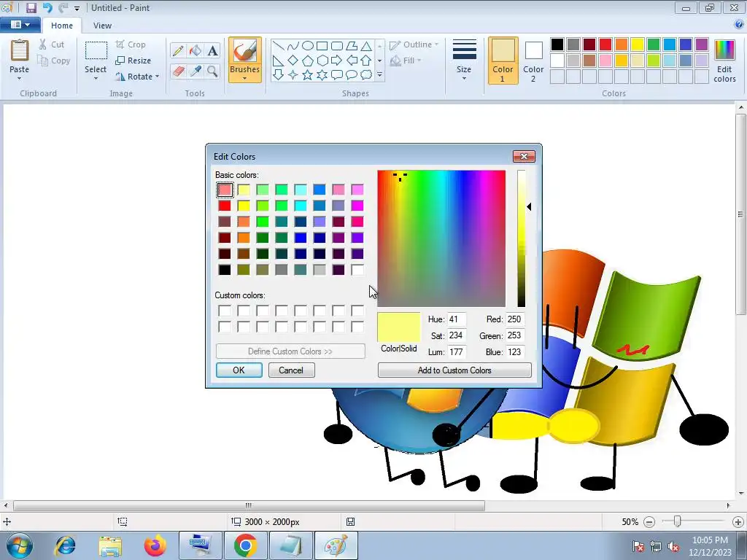This screenshot has width=747, height=560.
Task: Choose the Pentagon shape
Action: click(x=308, y=61)
